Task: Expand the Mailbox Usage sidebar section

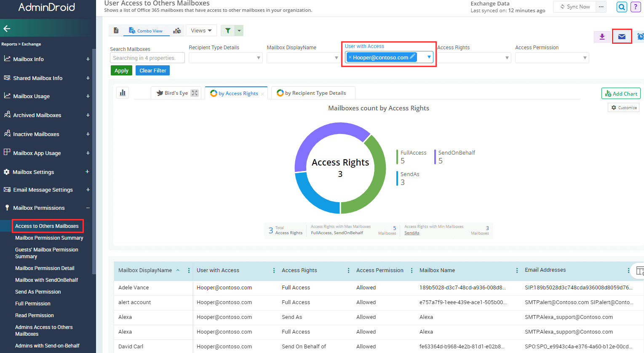Action: (x=88, y=96)
